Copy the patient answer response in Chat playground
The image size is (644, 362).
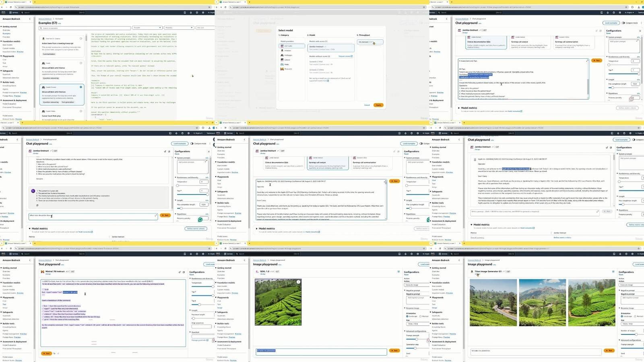(x=37, y=205)
